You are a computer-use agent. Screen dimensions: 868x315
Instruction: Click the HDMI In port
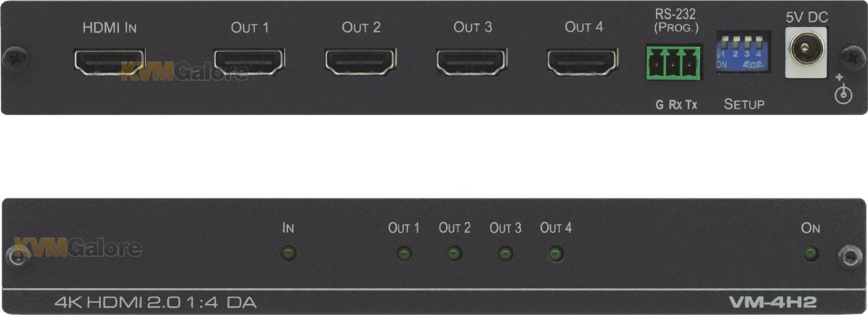[110, 62]
